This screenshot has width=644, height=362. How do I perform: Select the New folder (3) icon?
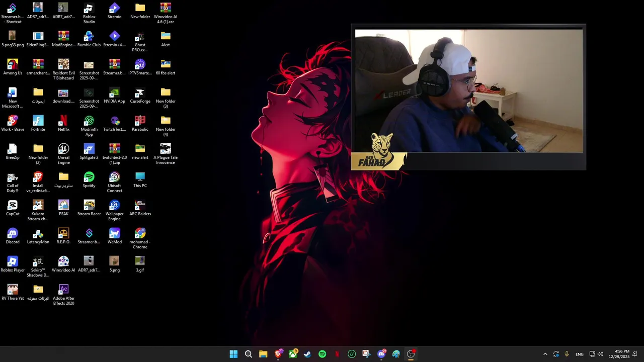(x=166, y=98)
